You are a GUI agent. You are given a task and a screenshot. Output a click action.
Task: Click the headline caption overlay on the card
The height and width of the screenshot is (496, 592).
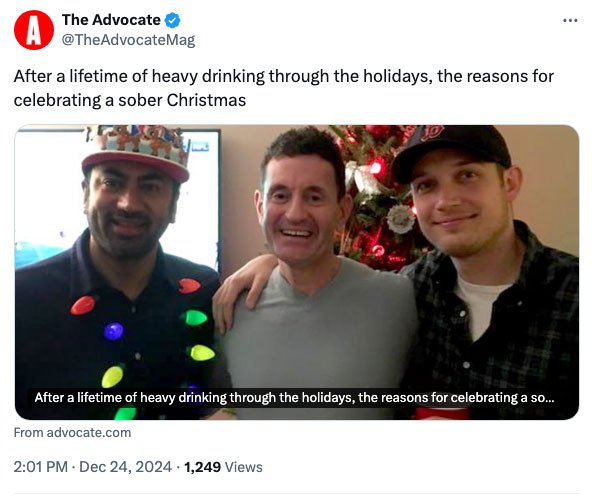pyautogui.click(x=294, y=398)
